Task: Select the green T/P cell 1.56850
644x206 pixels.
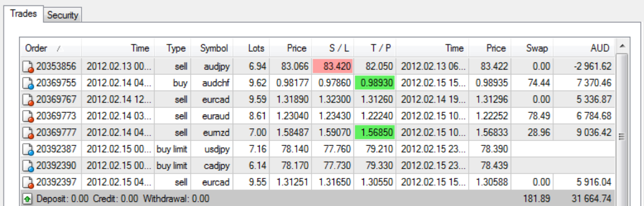Action: 375,133
